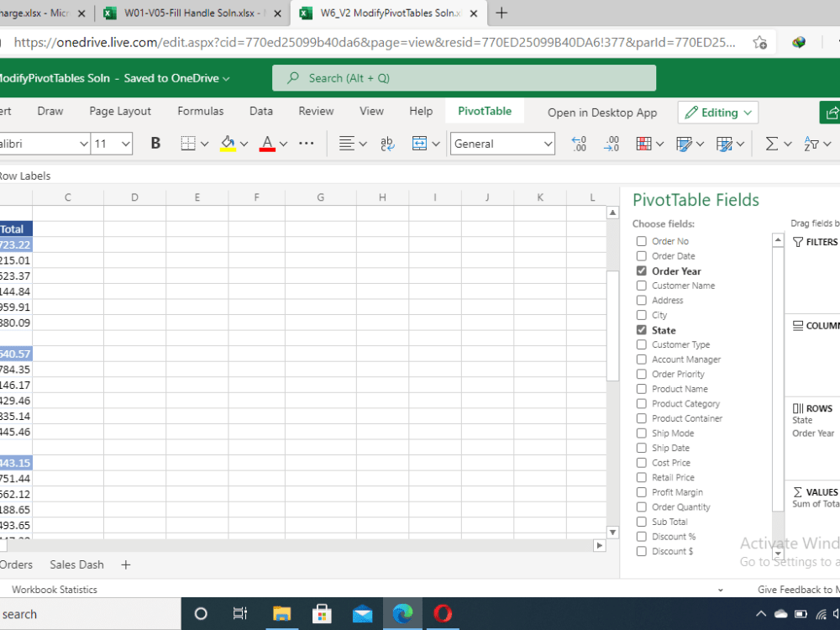Click Open in Desktop App
Screen dimensions: 840x630
[x=602, y=113]
